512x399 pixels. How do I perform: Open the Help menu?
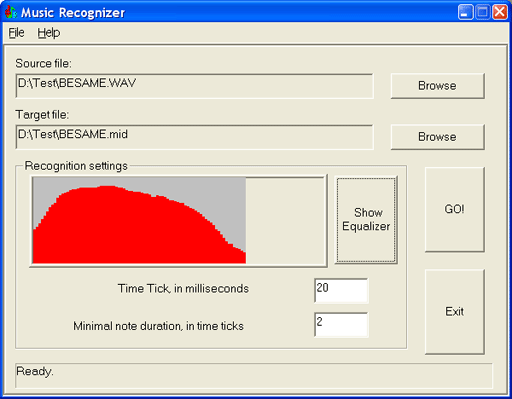[x=49, y=33]
